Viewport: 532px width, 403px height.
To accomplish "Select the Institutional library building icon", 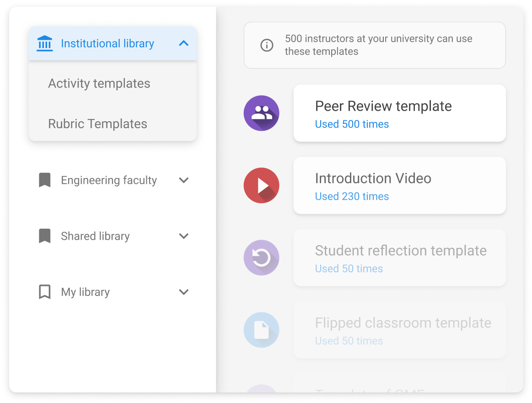I will coord(44,43).
